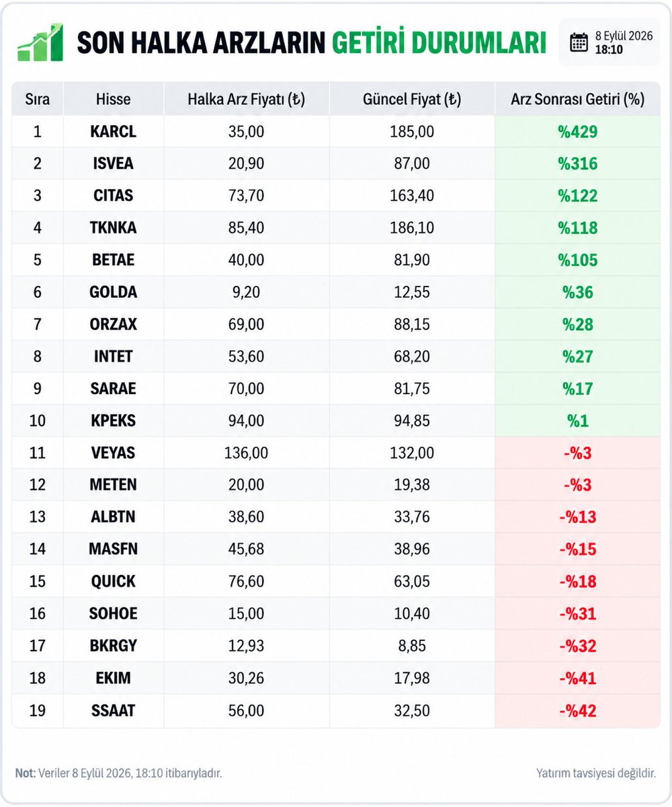The height and width of the screenshot is (807, 672).
Task: Click the Hisse column header
Action: pos(113,100)
